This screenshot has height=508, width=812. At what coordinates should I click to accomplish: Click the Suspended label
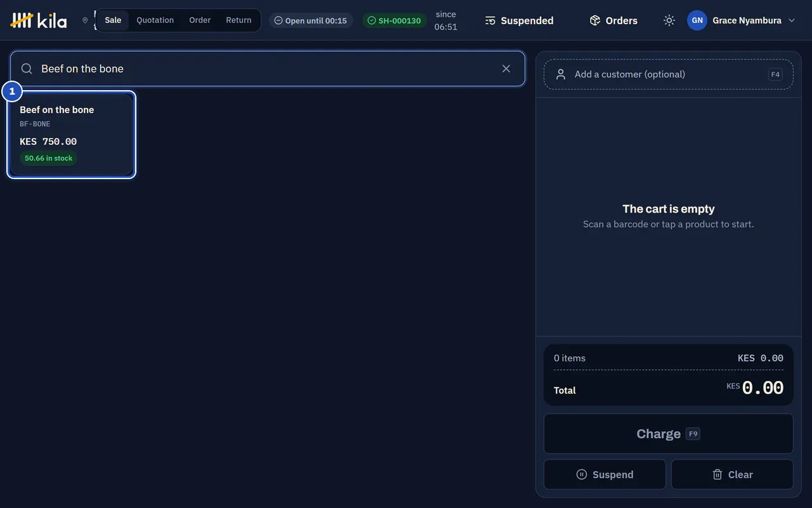pos(527,20)
